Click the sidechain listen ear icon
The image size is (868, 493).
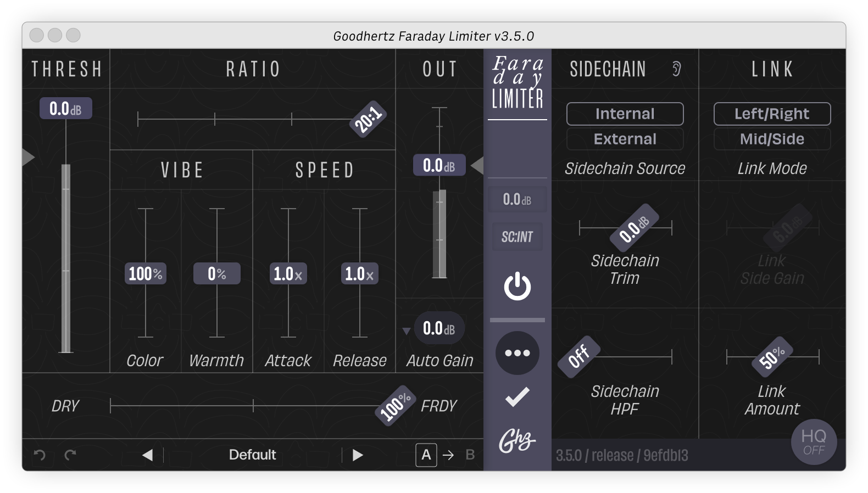pos(677,69)
